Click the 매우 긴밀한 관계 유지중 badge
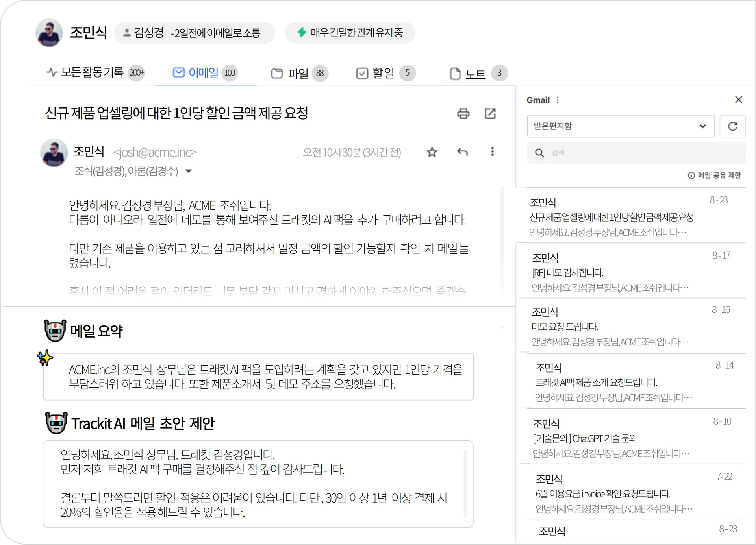This screenshot has height=545, width=756. point(350,32)
